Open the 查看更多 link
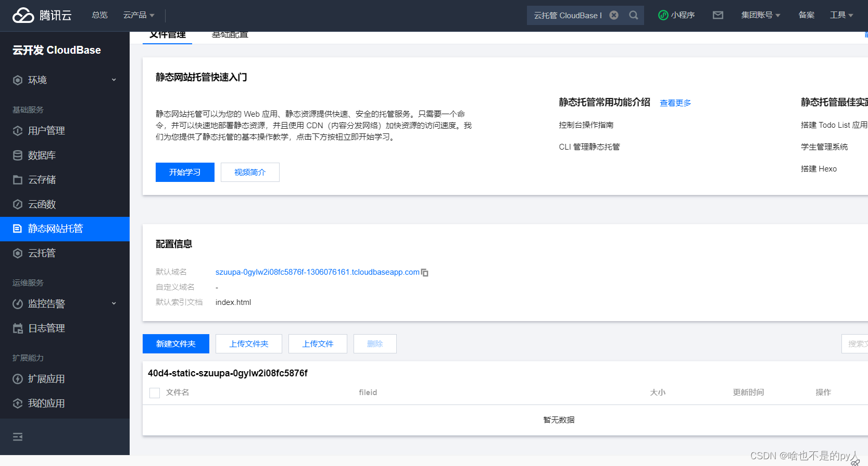This screenshot has height=466, width=868. (675, 103)
